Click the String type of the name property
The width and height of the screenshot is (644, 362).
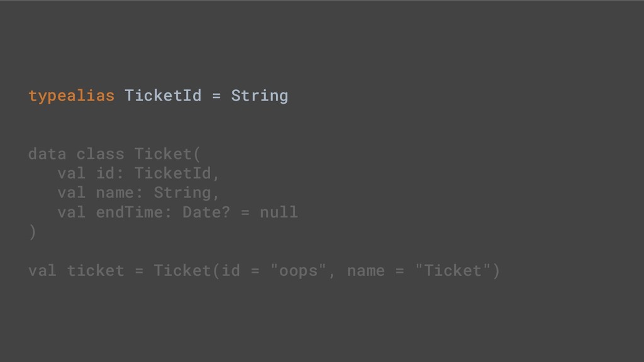pyautogui.click(x=182, y=193)
